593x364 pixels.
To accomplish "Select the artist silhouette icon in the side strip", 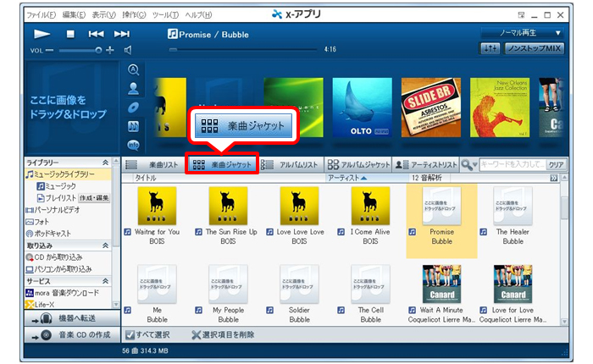I will tap(134, 88).
